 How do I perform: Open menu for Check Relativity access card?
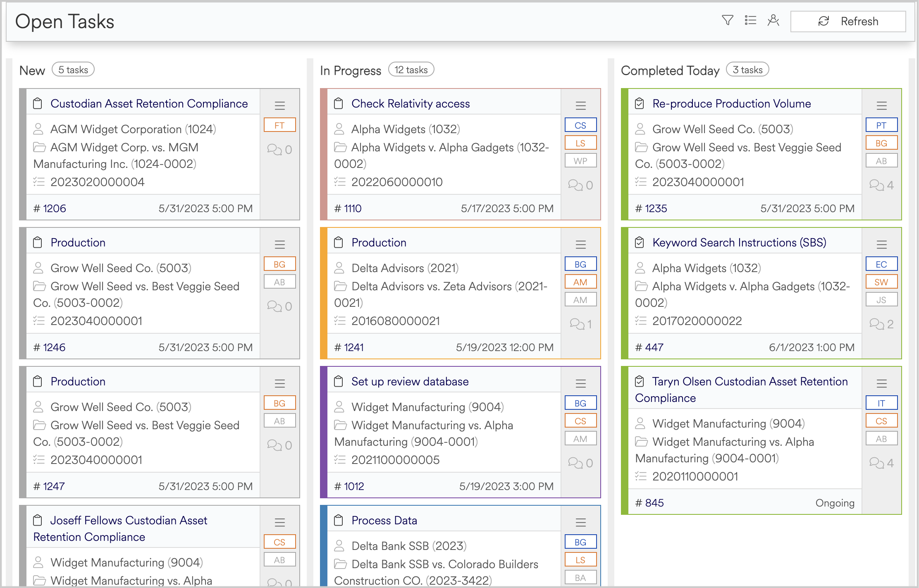click(x=581, y=105)
